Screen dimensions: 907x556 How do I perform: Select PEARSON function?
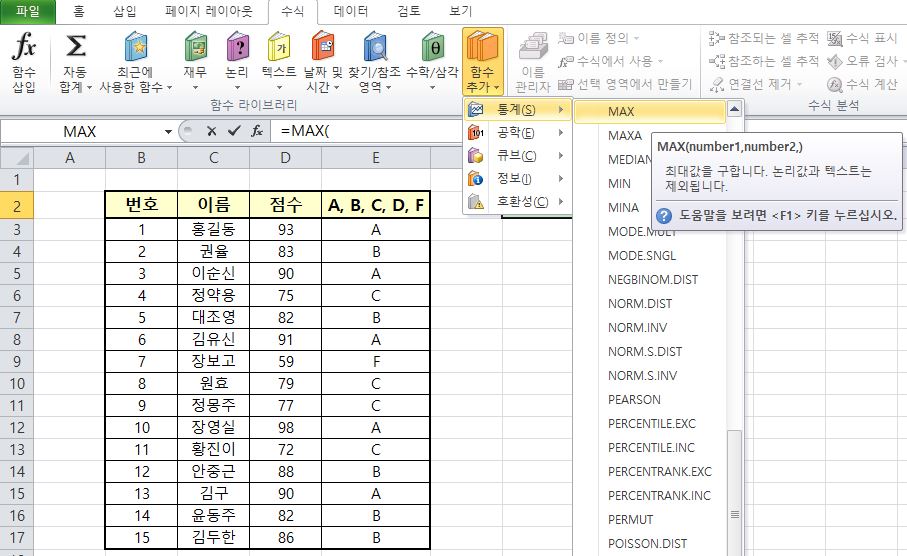[634, 399]
